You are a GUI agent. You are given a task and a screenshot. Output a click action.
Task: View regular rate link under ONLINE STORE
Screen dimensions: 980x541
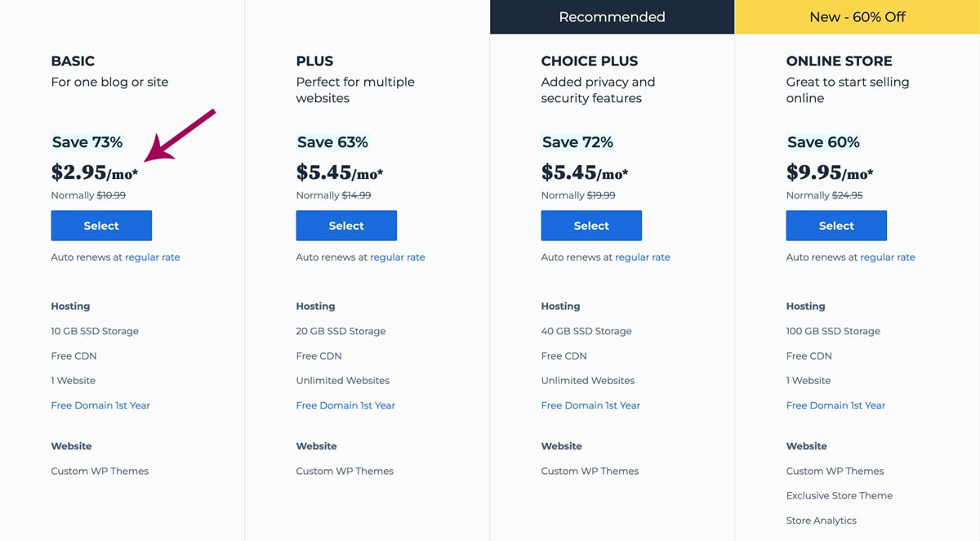pyautogui.click(x=888, y=257)
